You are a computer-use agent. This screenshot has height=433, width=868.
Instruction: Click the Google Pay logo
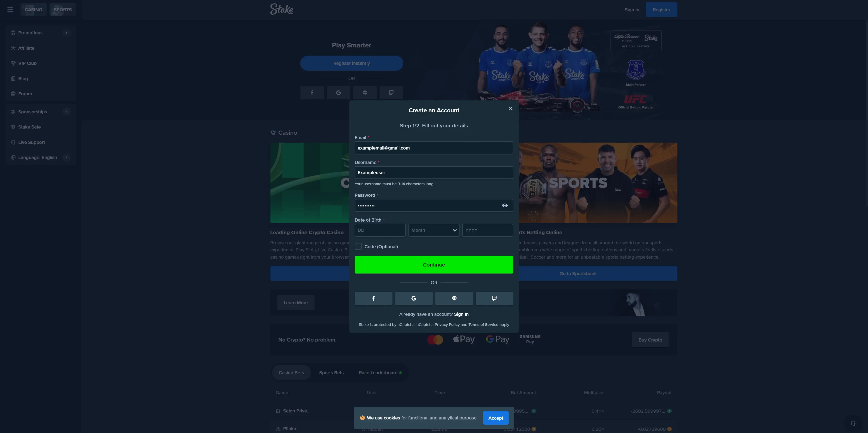tap(497, 339)
